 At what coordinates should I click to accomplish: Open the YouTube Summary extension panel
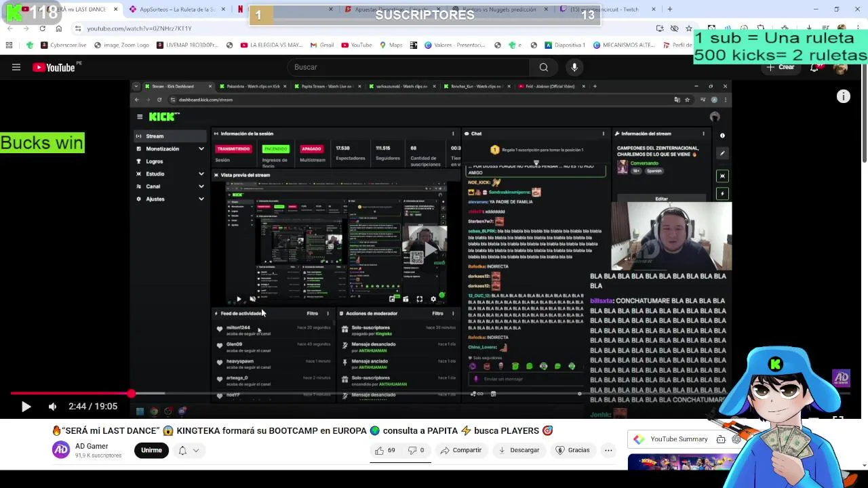[678, 439]
